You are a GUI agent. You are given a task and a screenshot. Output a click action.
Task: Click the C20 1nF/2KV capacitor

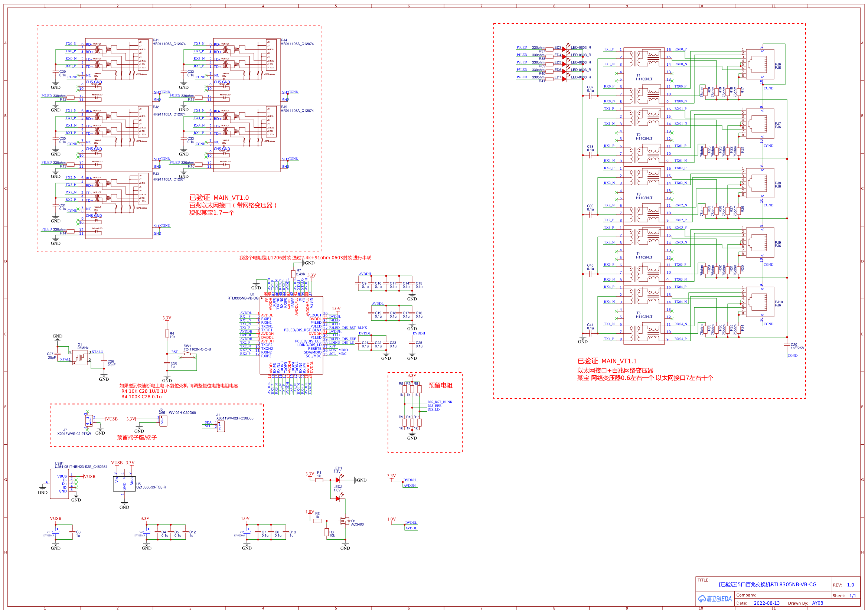[x=787, y=345]
